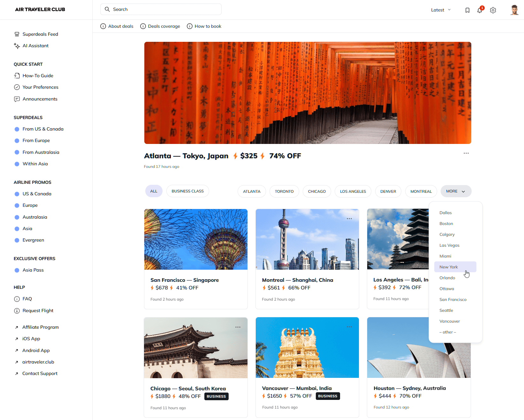Select the other option in dropdown
Screen dimensions: 524x420
click(x=448, y=332)
